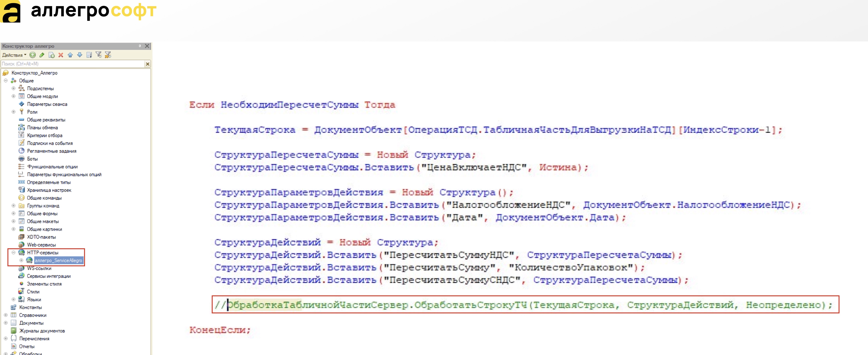Image resolution: width=868 pixels, height=355 pixels.
Task: Select Сервисы интеграции item
Action: pos(49,276)
